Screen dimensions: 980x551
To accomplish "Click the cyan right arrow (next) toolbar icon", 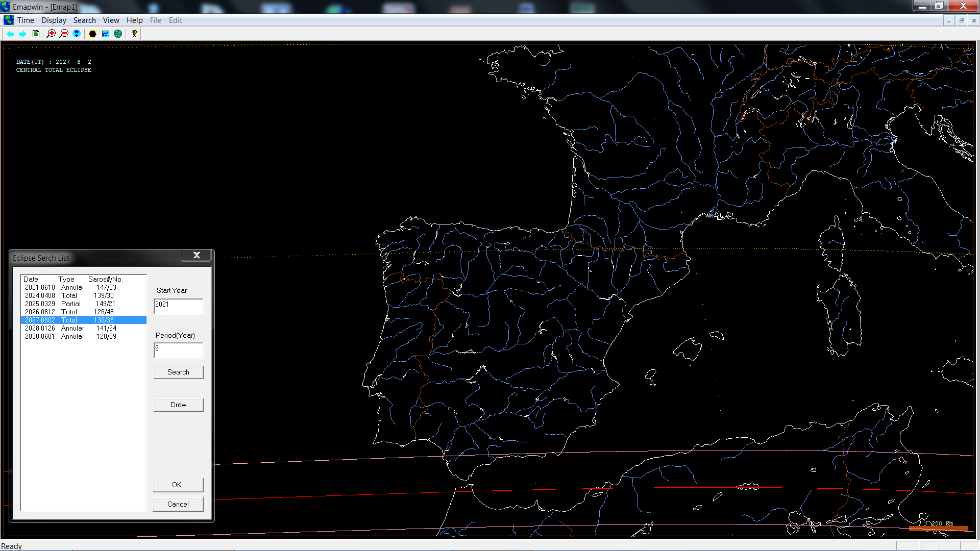I will click(x=22, y=34).
